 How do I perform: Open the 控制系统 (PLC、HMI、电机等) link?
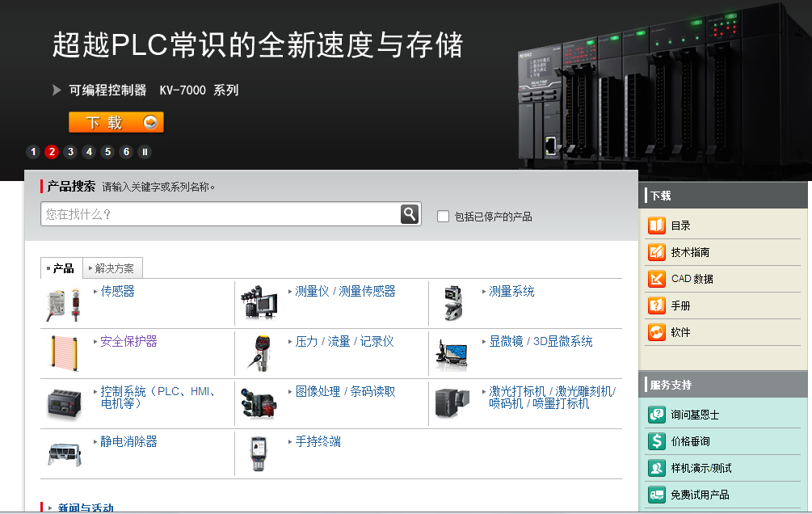(158, 398)
